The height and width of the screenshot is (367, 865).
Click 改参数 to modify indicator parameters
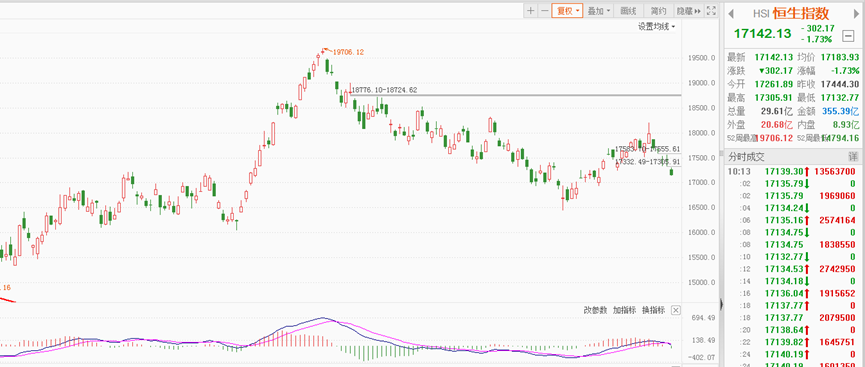pos(595,310)
